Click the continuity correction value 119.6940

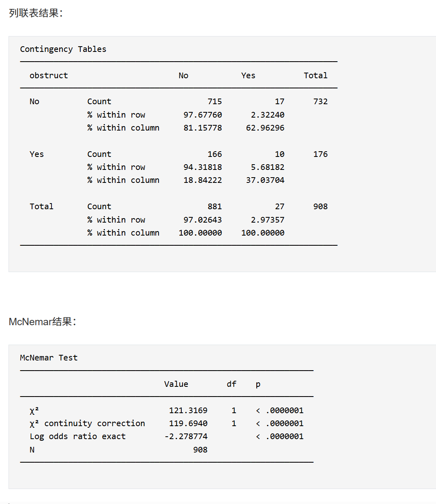(188, 423)
